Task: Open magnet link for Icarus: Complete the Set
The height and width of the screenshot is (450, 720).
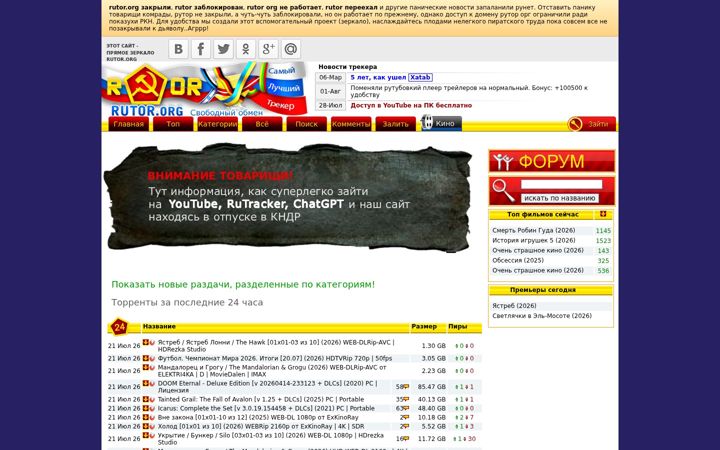Action: [x=152, y=408]
